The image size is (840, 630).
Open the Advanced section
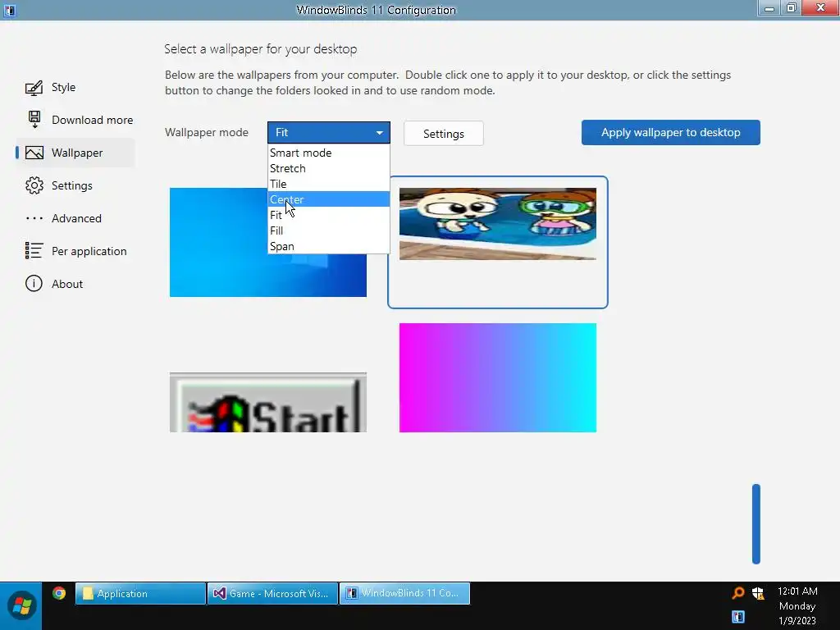[76, 218]
